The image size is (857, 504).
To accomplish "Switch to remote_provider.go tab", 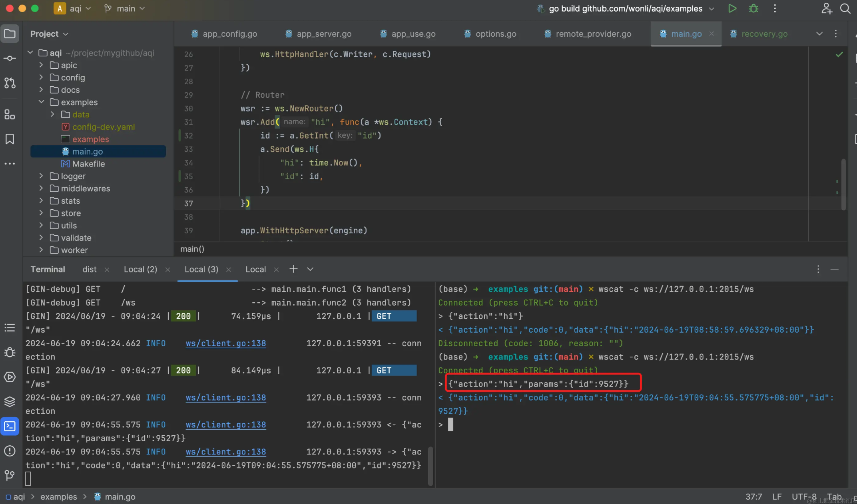I will 588,34.
